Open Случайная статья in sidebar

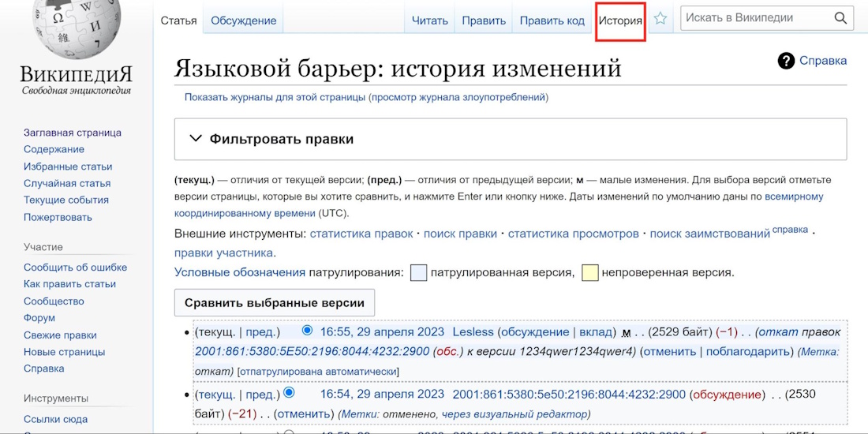[67, 183]
